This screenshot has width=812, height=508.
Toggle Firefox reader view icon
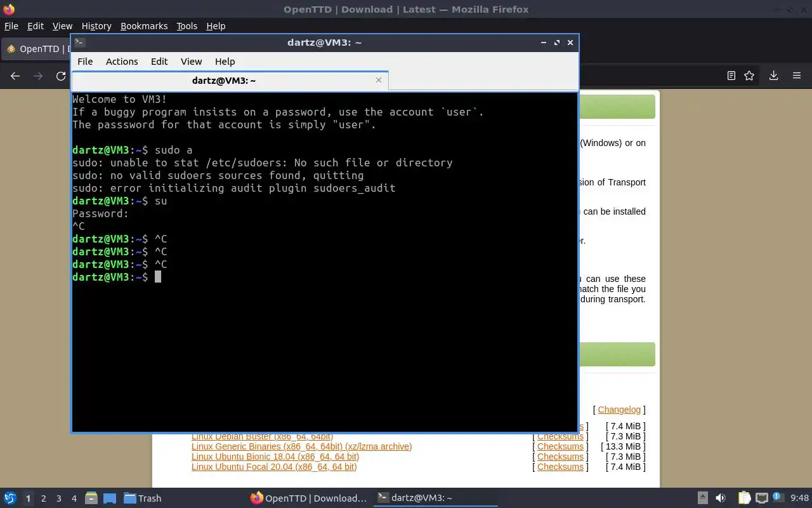click(x=731, y=76)
